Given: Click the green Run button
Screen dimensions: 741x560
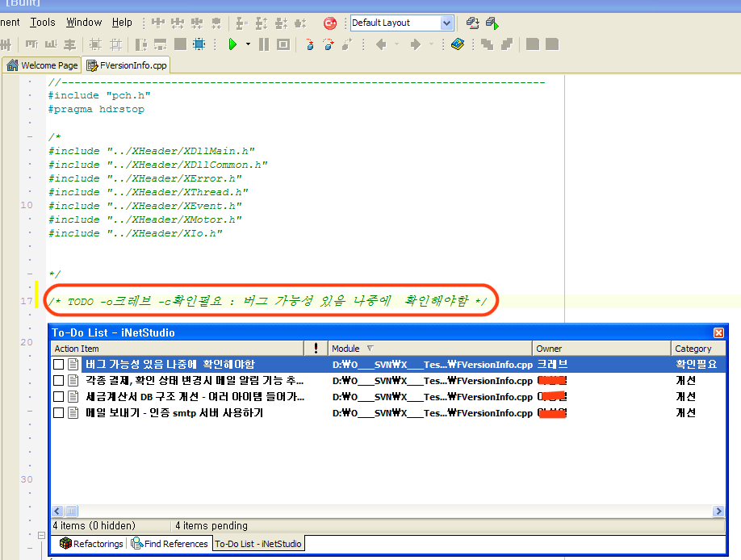Looking at the screenshot, I should [232, 44].
